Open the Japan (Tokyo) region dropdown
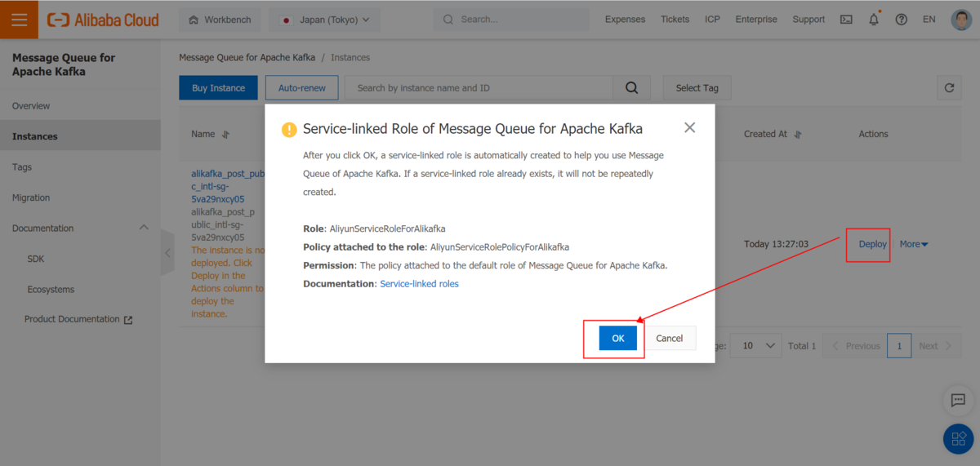 coord(324,20)
